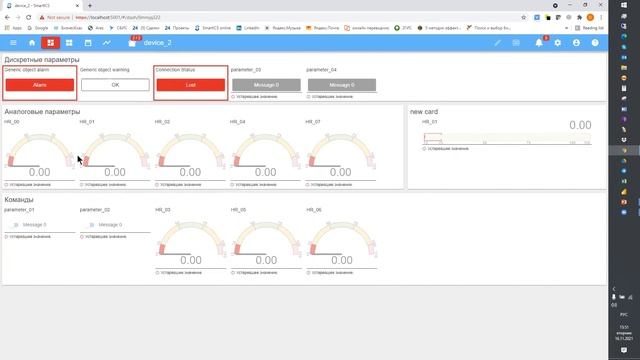Switch to the grid tiles view icon

click(69, 43)
